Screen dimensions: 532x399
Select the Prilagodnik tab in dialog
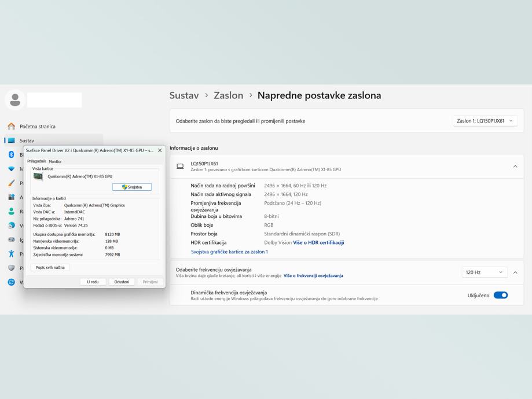click(36, 161)
